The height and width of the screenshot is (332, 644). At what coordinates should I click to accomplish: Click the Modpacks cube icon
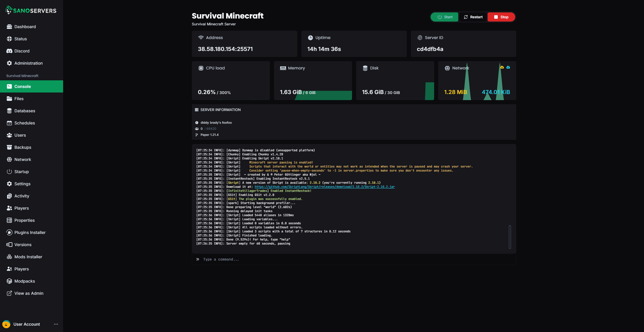(9, 281)
